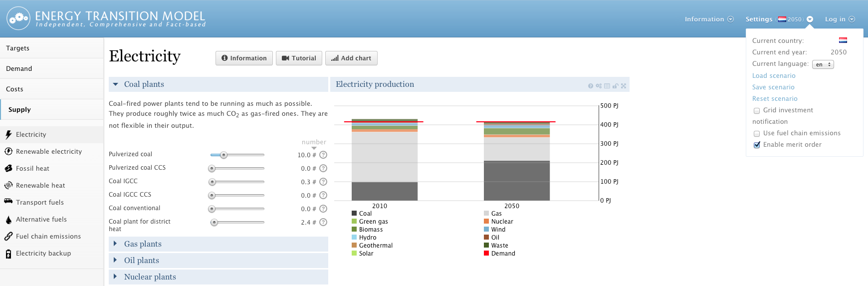Screen dimensions: 868x286
Task: Expand the Nuclear plants section
Action: click(x=218, y=277)
